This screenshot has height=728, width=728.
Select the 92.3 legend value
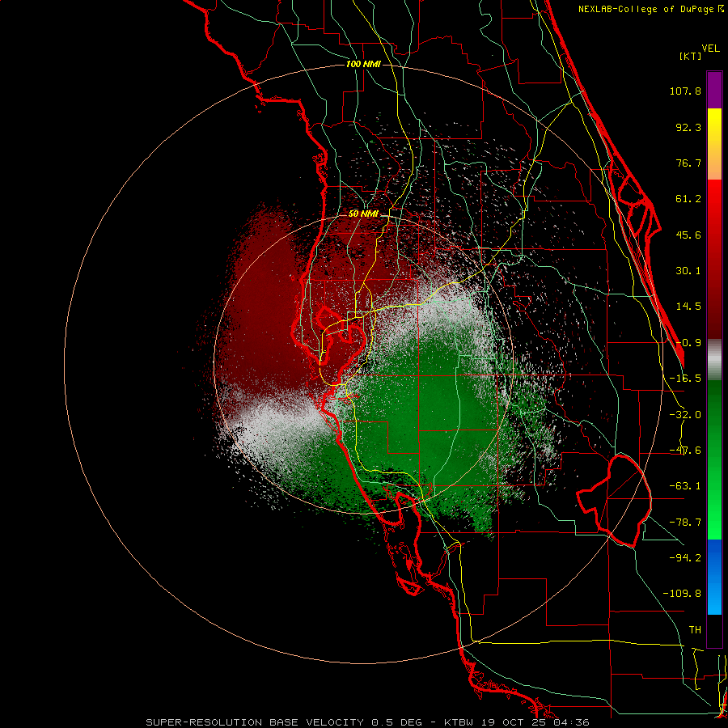tap(688, 127)
